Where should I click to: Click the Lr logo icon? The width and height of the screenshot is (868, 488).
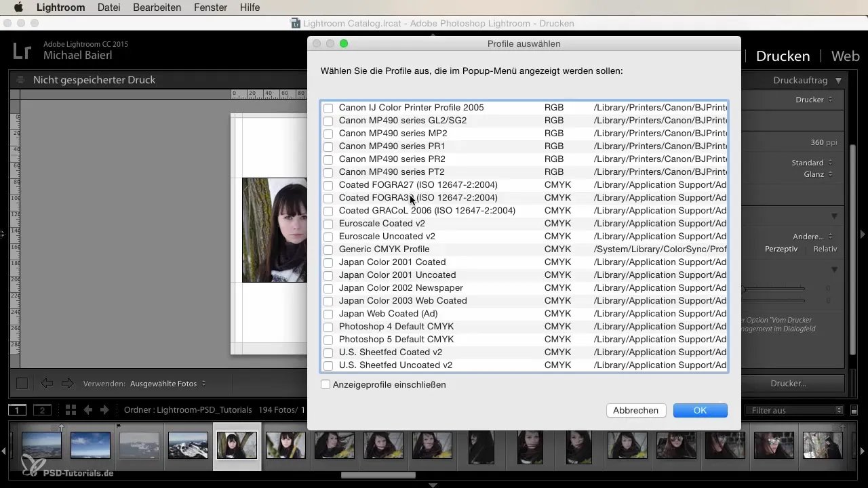pyautogui.click(x=22, y=52)
